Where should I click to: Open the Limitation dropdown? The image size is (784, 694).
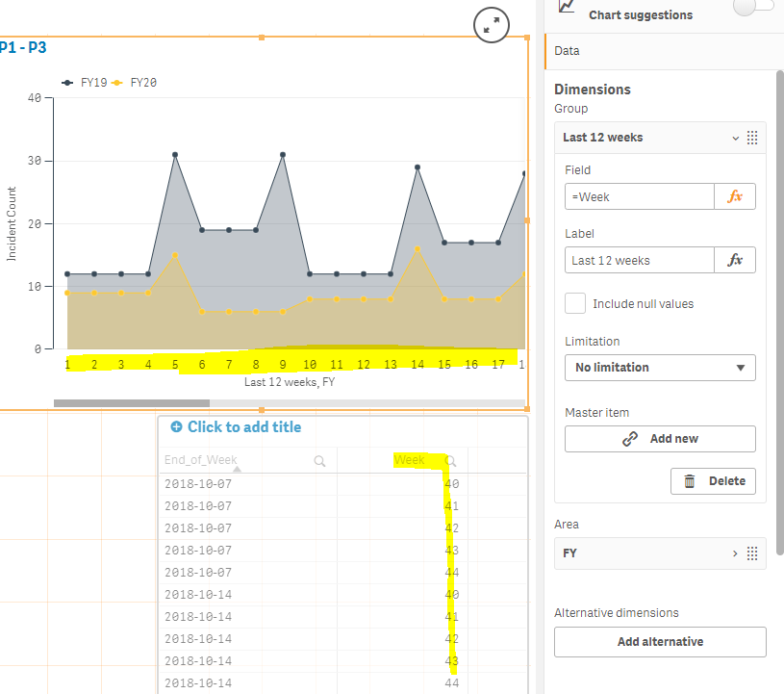[660, 368]
